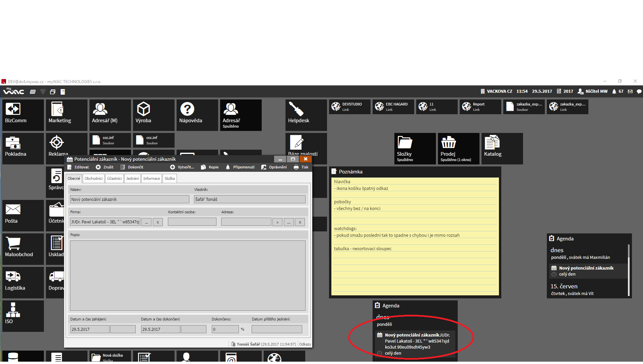
Task: Click the Popis description text area
Action: [188, 275]
